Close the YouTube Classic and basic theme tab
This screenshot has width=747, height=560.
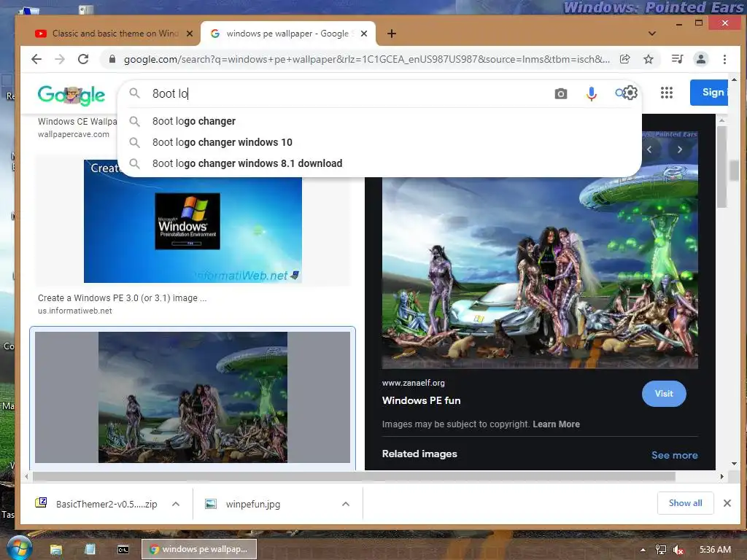click(x=190, y=34)
